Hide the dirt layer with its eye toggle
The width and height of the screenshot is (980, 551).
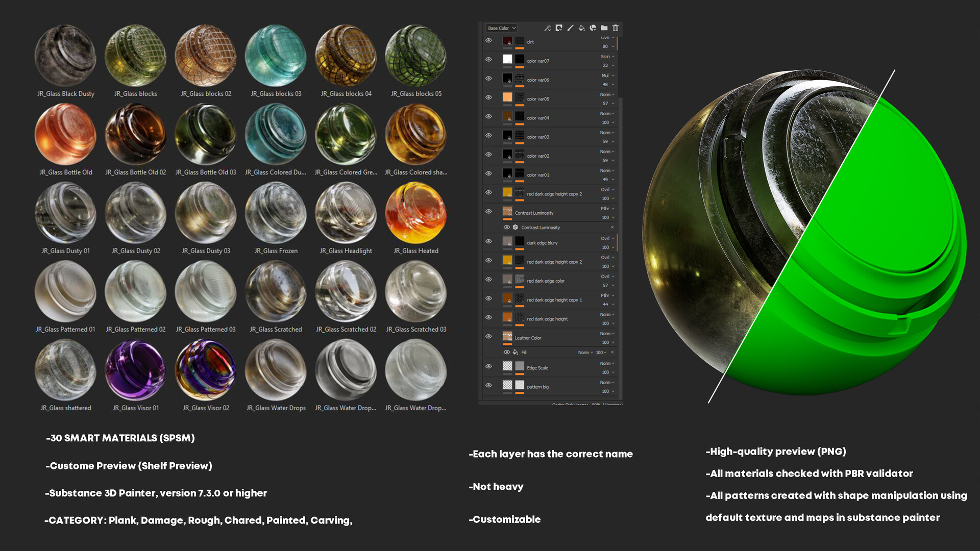pyautogui.click(x=488, y=40)
